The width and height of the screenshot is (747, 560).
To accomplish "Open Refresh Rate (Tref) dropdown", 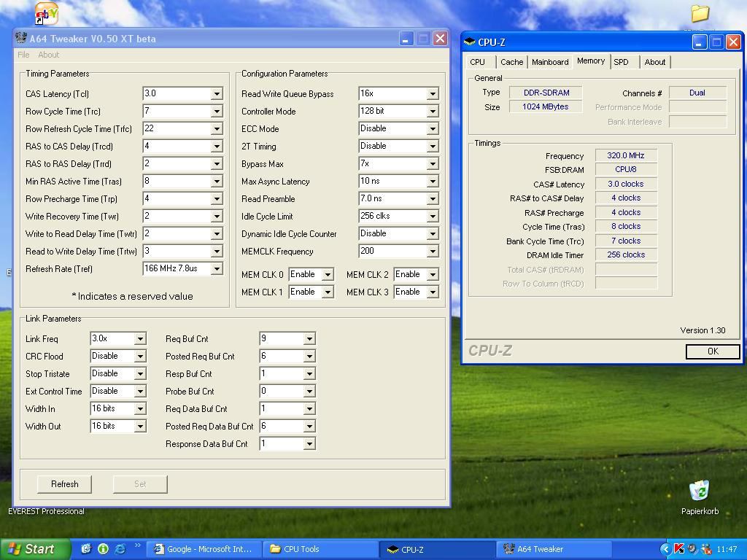I will click(x=217, y=268).
